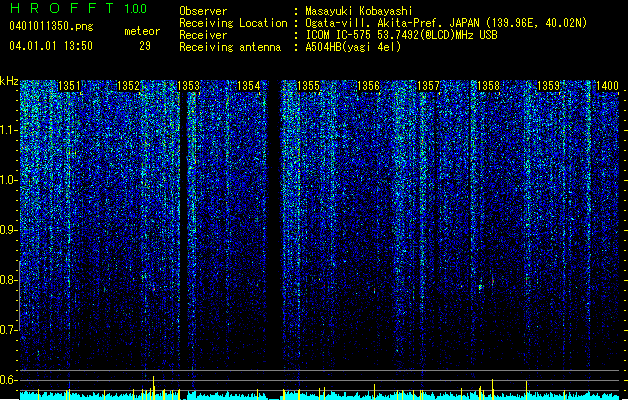
Task: Click the 0.9 frequency axis tick
Action: tap(8, 230)
